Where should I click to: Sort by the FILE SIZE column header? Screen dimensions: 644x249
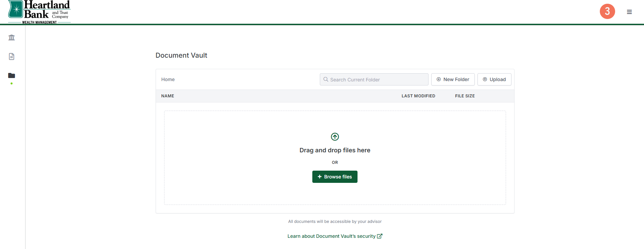[x=465, y=96]
